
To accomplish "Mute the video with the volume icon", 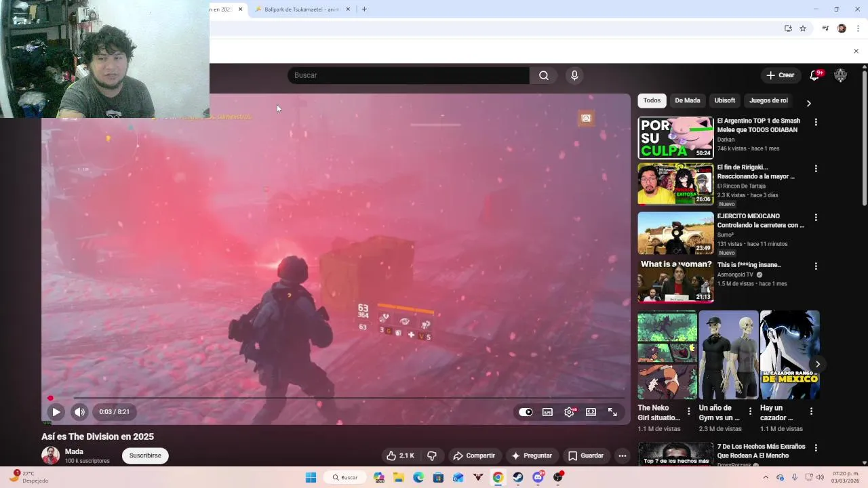I will coord(80,411).
